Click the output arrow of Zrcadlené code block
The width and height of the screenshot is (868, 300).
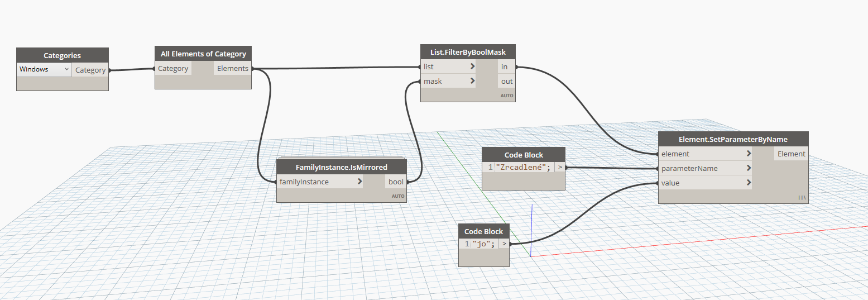[560, 167]
